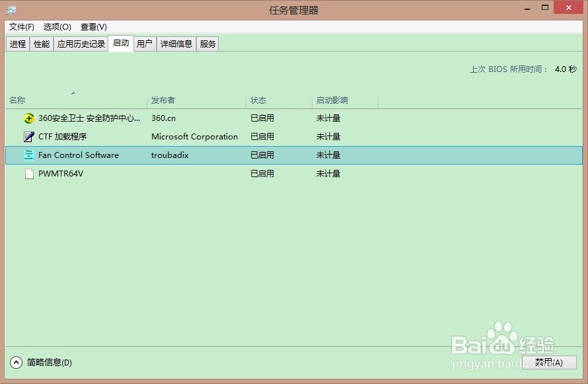Click the sort arrow on 名称 column
Viewport: 588px width, 384px height.
coord(73,93)
